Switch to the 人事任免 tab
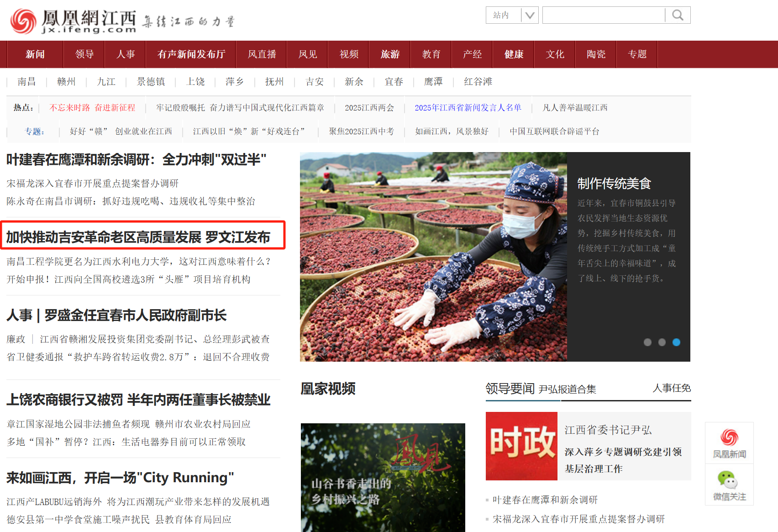The image size is (778, 532). click(672, 388)
